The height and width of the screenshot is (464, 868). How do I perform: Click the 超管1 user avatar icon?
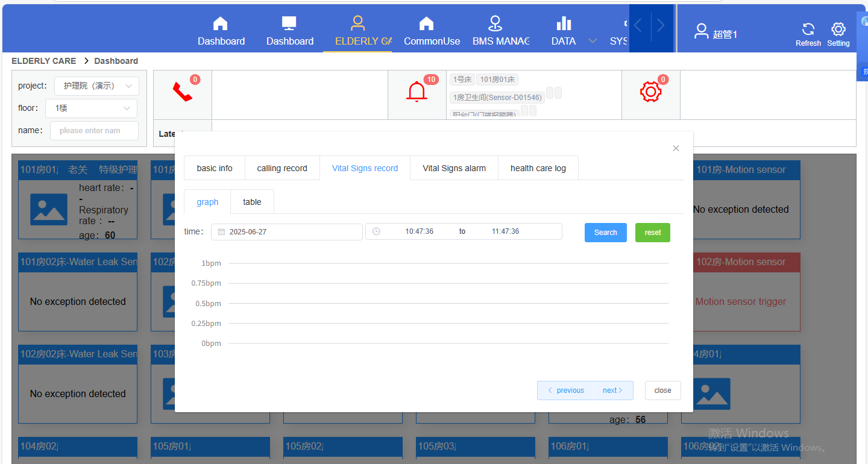[x=701, y=31]
